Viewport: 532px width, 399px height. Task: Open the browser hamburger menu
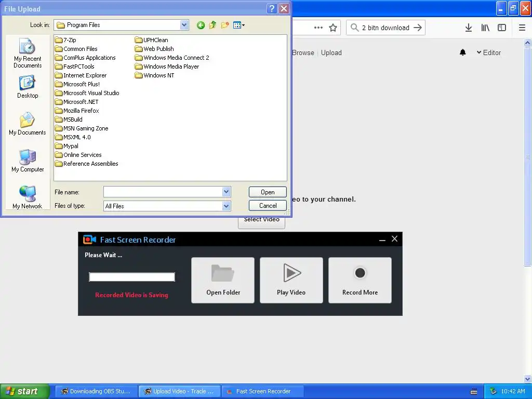[x=522, y=28]
